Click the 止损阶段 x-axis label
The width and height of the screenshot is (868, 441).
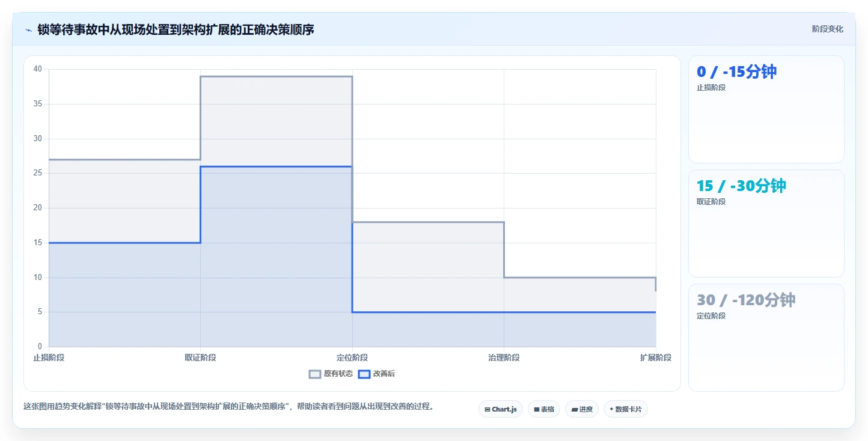point(49,357)
